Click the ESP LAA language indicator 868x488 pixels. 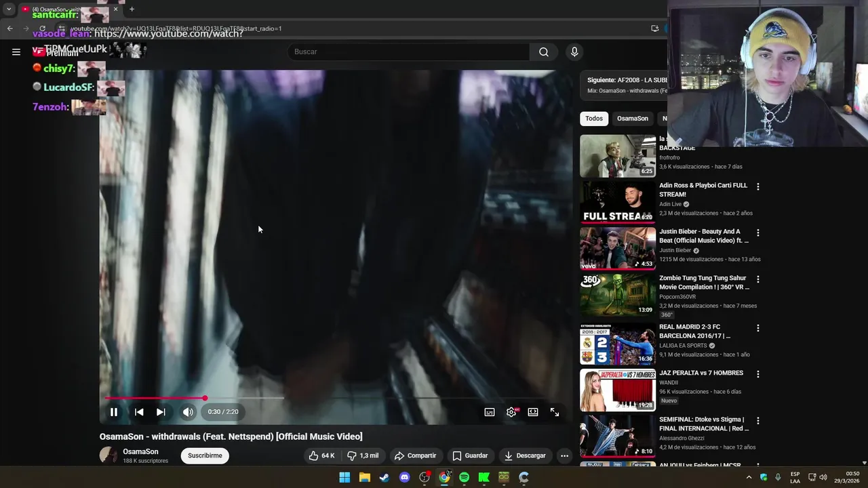pos(795,477)
